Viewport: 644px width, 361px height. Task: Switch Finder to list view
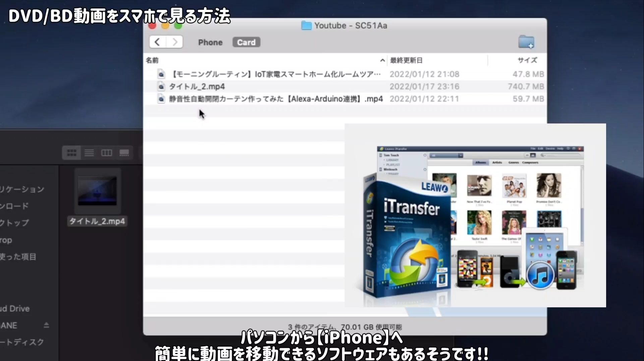pos(89,153)
